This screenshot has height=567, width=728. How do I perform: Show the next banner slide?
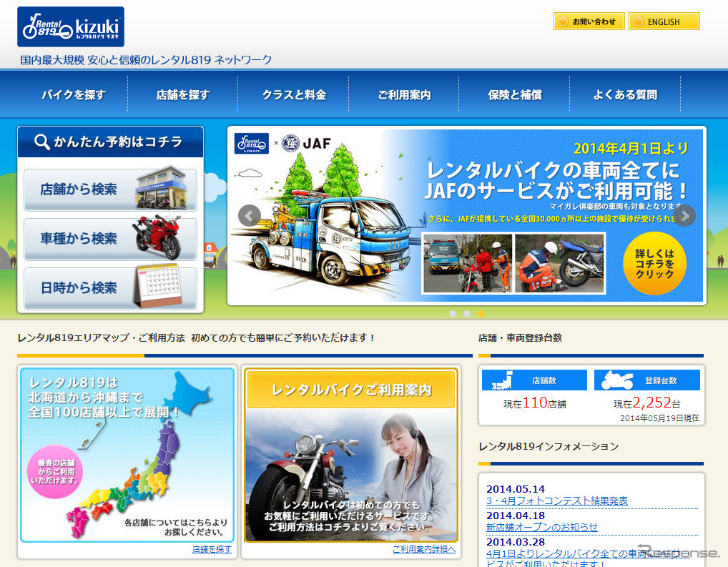click(684, 215)
